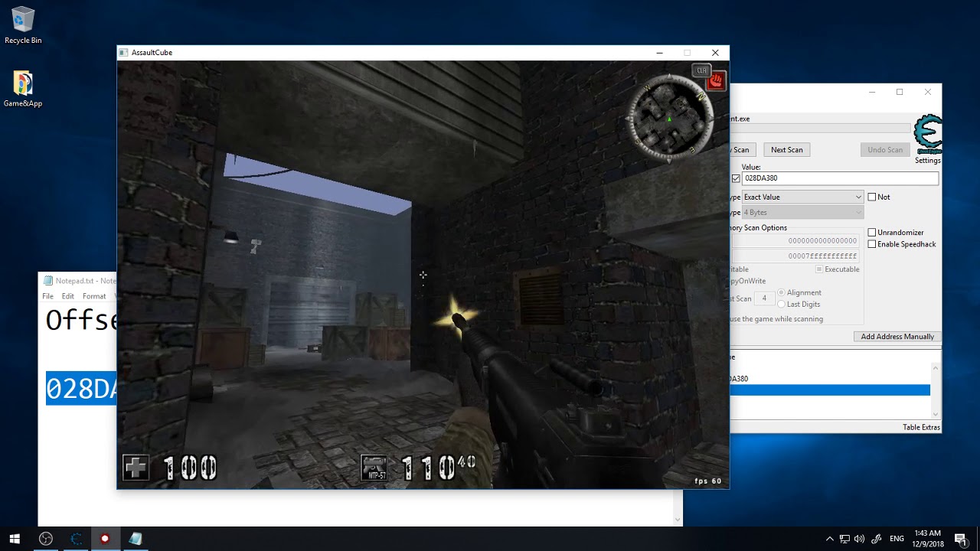Show hidden system tray icons chevron
Viewport: 980px width, 551px height.
(x=829, y=539)
